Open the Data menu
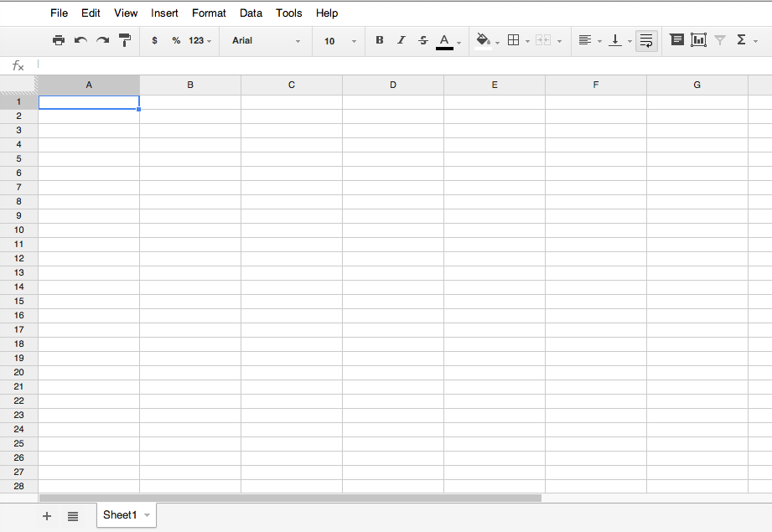This screenshot has height=532, width=772. pos(251,13)
